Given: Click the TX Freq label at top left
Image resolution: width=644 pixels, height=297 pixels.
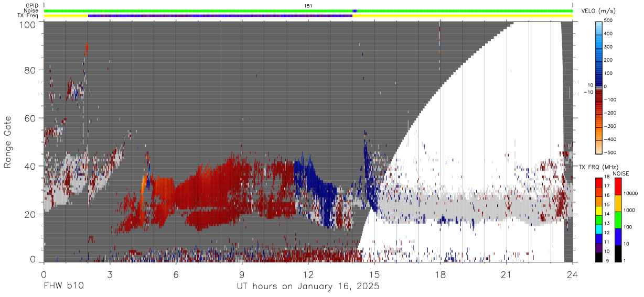Looking at the screenshot, I should 28,16.
